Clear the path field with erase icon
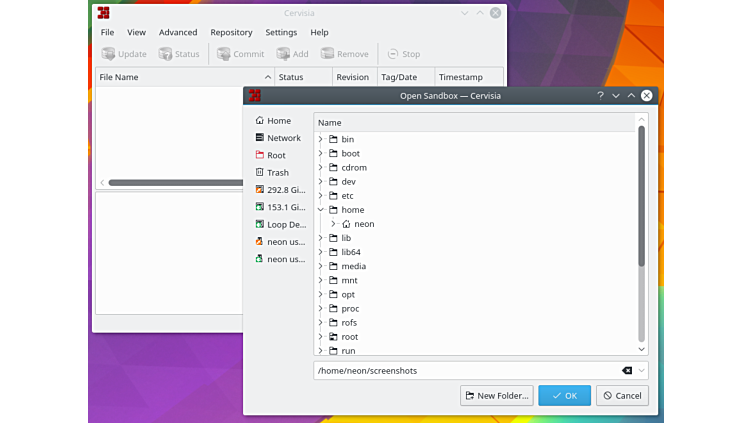The image size is (752, 423). pyautogui.click(x=627, y=371)
